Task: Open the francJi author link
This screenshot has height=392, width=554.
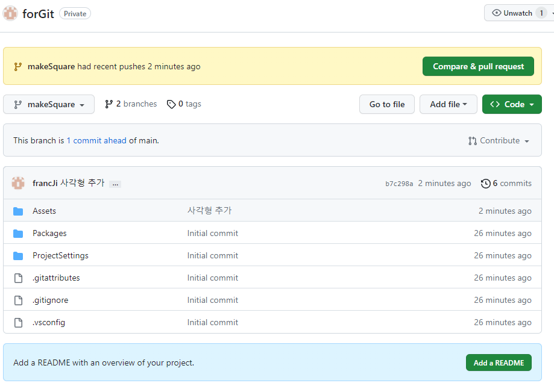Action: click(45, 183)
